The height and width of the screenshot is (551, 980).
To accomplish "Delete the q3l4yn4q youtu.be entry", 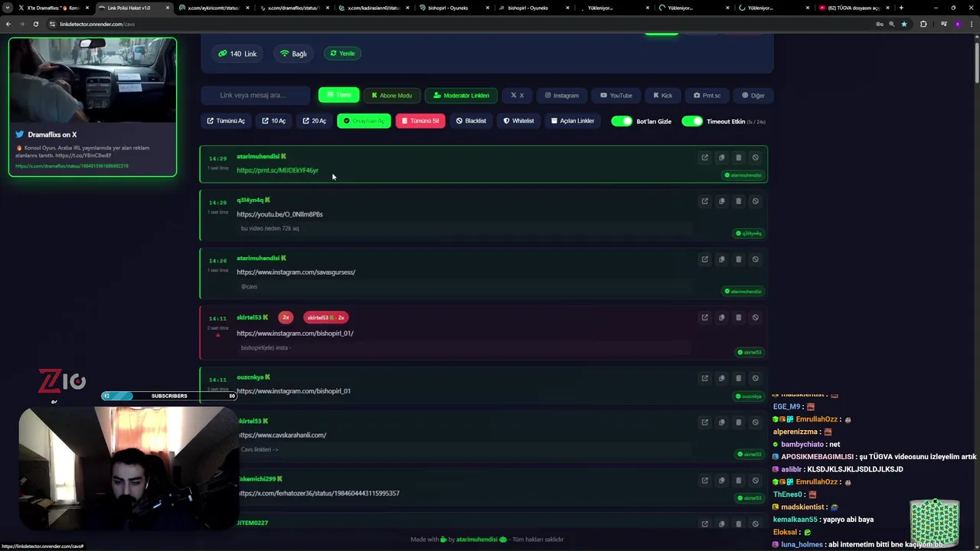I will [738, 201].
